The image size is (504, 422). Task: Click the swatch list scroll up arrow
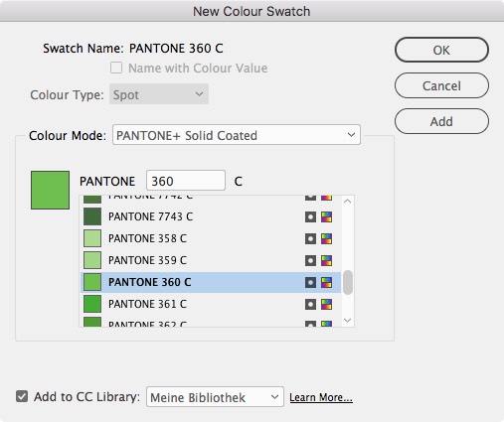[348, 201]
